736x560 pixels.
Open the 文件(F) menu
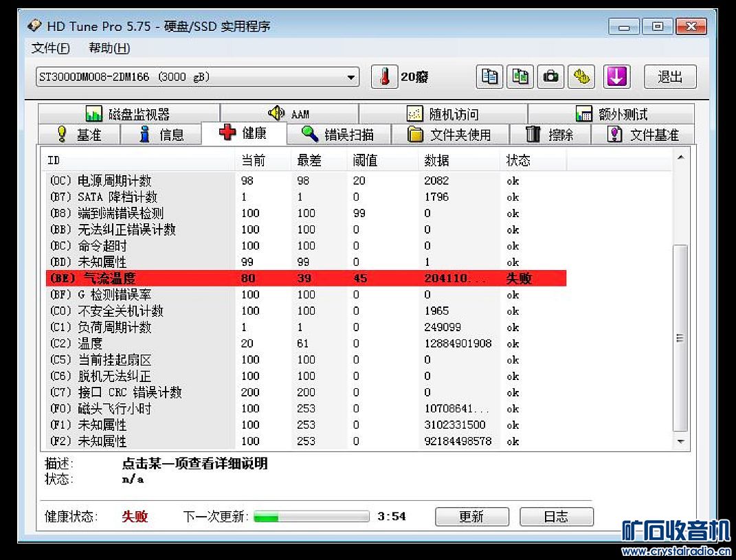click(x=50, y=48)
